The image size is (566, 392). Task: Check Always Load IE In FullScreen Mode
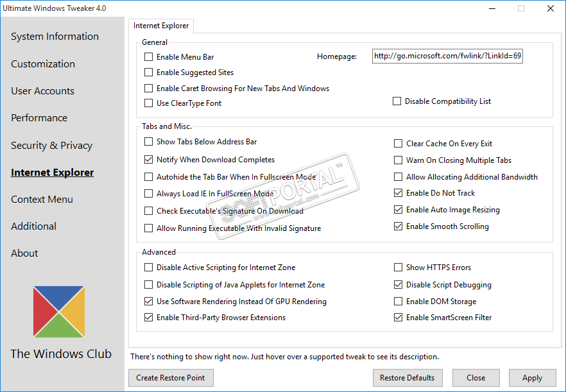point(148,194)
